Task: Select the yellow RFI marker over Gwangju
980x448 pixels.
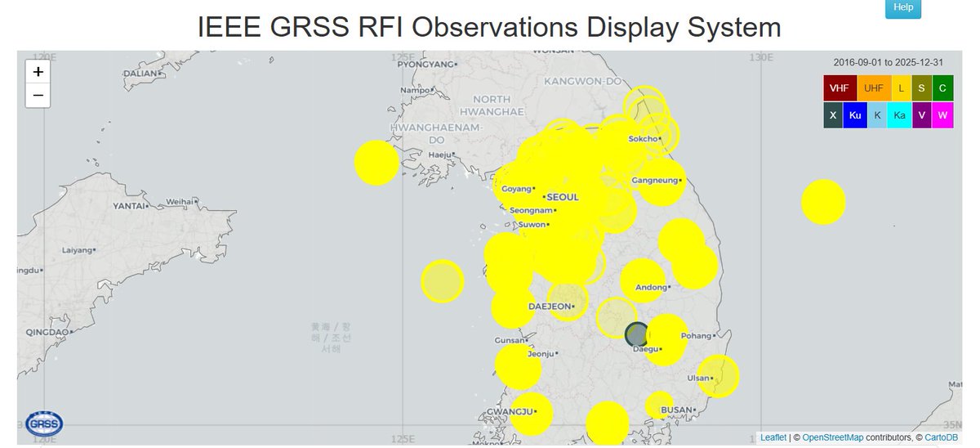Action: (531, 414)
